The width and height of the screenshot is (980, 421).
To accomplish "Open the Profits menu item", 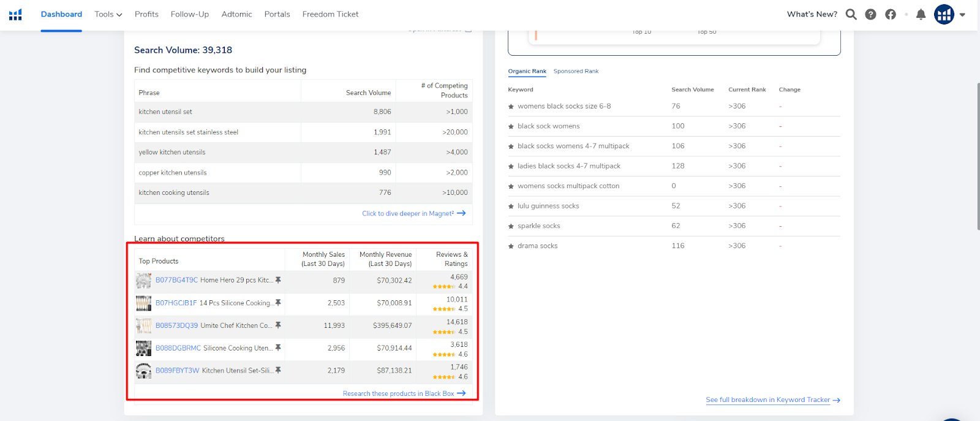I will [x=146, y=14].
